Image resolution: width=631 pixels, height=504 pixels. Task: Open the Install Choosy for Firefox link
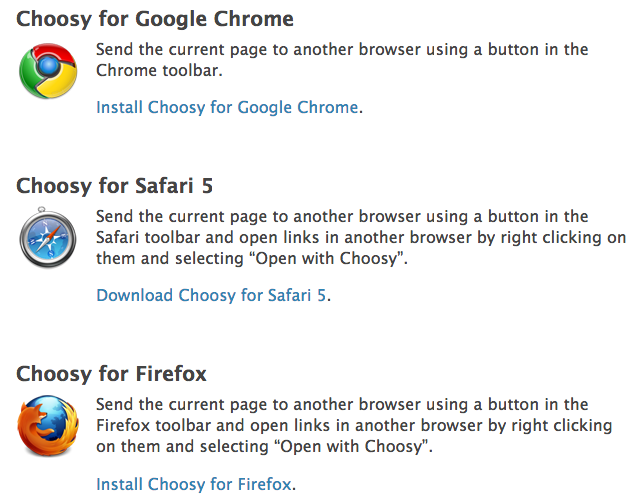[x=194, y=484]
